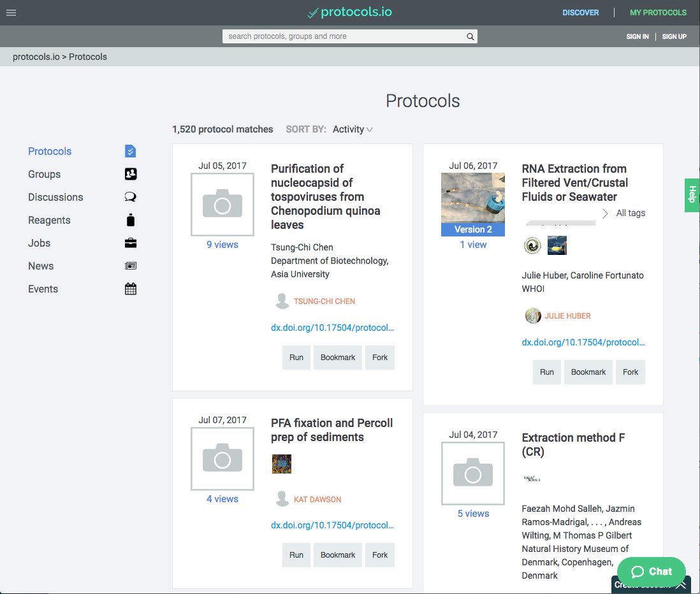The height and width of the screenshot is (594, 700).
Task: Select News in the sidebar
Action: pyautogui.click(x=41, y=266)
